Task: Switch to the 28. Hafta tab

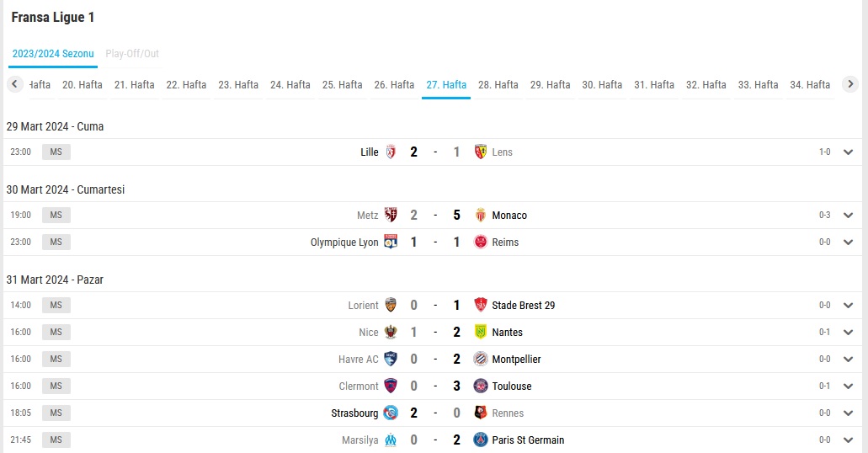Action: point(498,85)
